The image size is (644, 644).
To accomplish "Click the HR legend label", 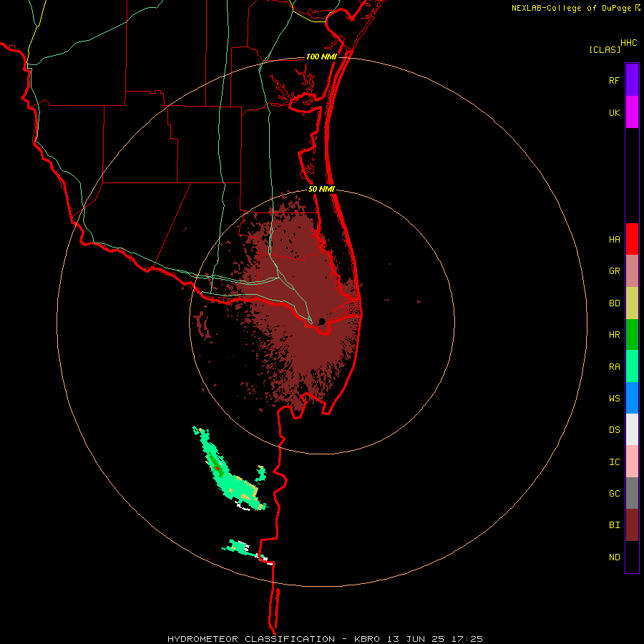I will pos(614,335).
